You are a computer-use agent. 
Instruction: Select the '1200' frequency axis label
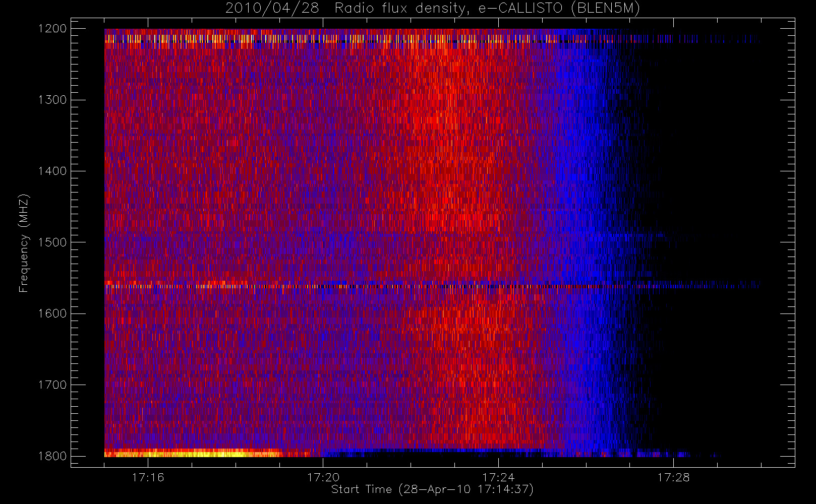pos(52,29)
